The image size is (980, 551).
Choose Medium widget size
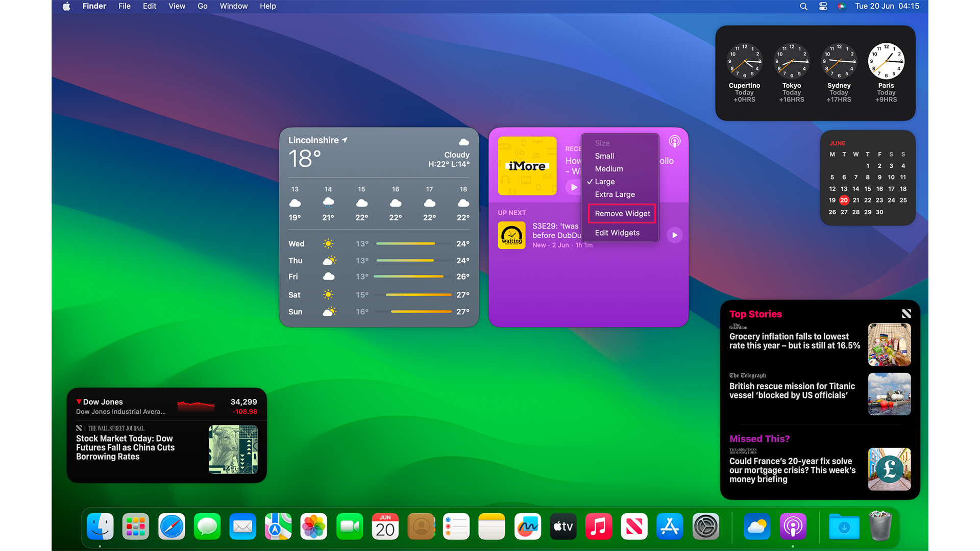[x=609, y=169]
